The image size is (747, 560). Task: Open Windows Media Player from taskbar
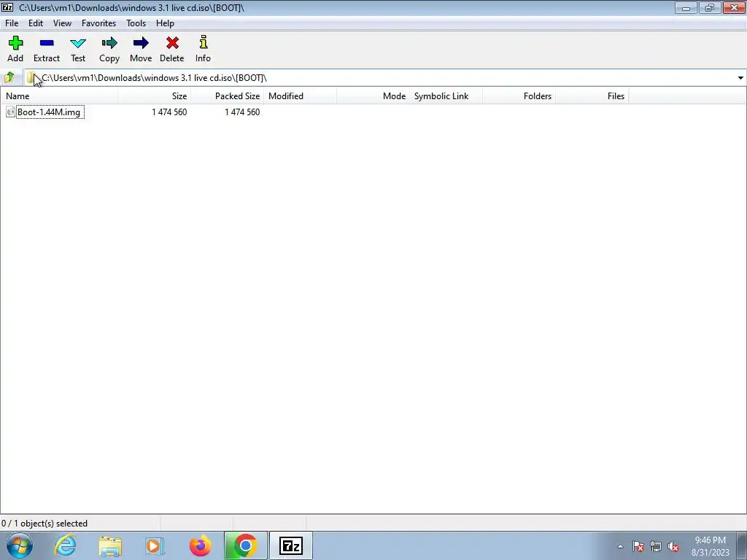click(155, 545)
